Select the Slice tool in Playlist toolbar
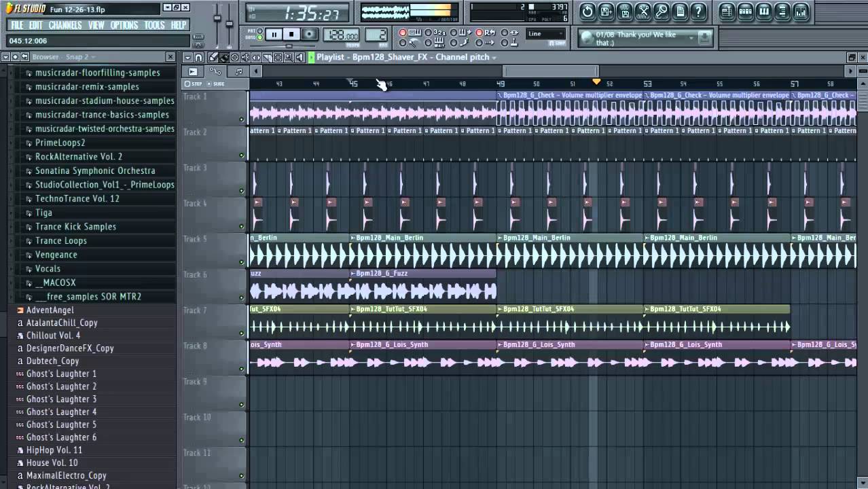 pyautogui.click(x=267, y=57)
